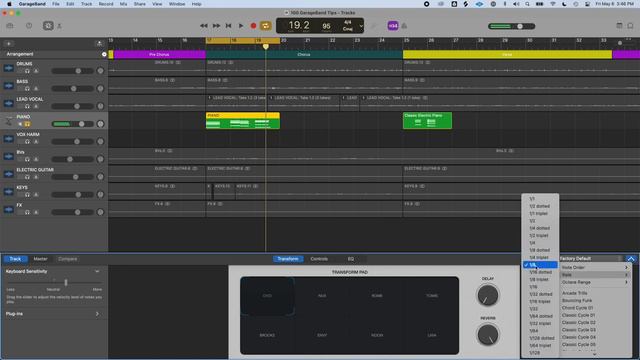640x360 pixels.
Task: Open the Rate submenu
Action: point(595,275)
